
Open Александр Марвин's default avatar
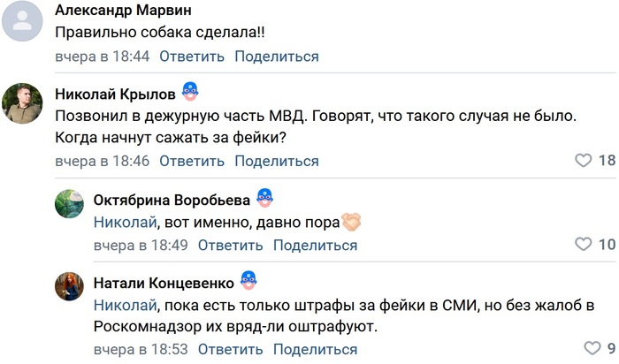click(23, 21)
